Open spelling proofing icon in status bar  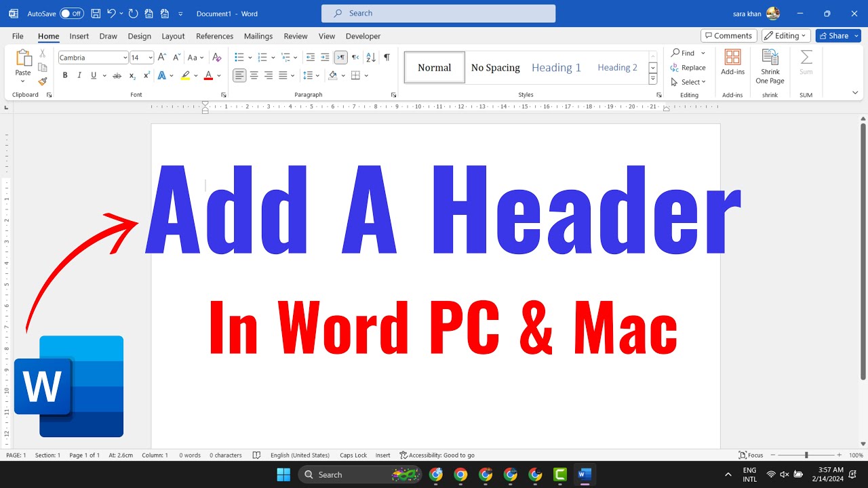point(256,455)
